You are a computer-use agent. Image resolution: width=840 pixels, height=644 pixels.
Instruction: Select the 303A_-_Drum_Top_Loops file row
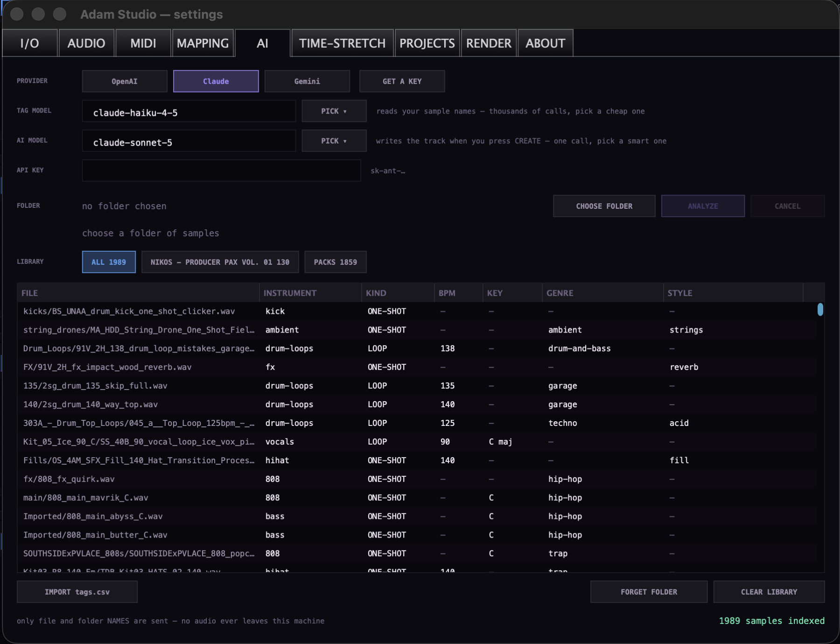click(417, 423)
